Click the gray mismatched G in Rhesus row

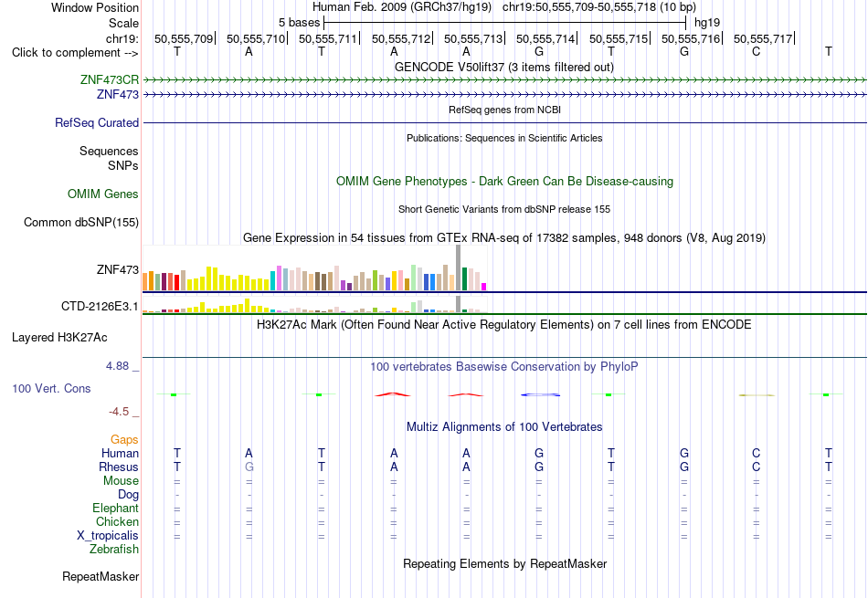249,467
